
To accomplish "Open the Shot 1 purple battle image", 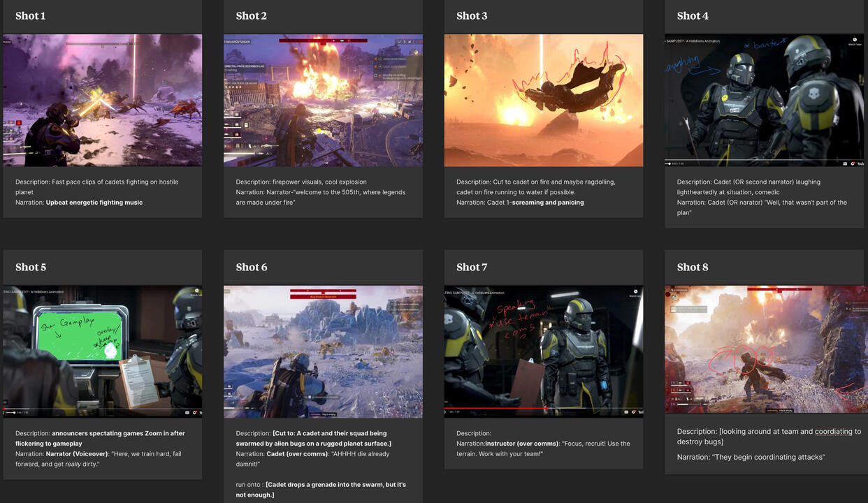I will coord(103,101).
